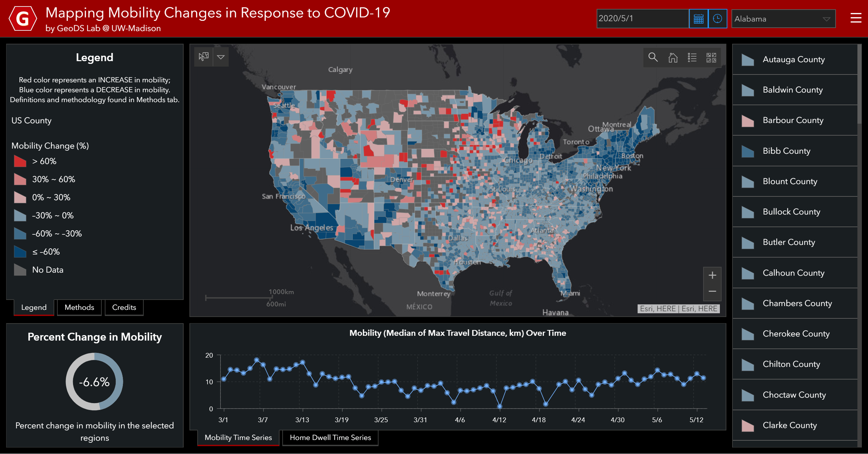Viewport: 868px width, 454px height.
Task: Click the Los Angeles label on the map
Action: tap(312, 228)
